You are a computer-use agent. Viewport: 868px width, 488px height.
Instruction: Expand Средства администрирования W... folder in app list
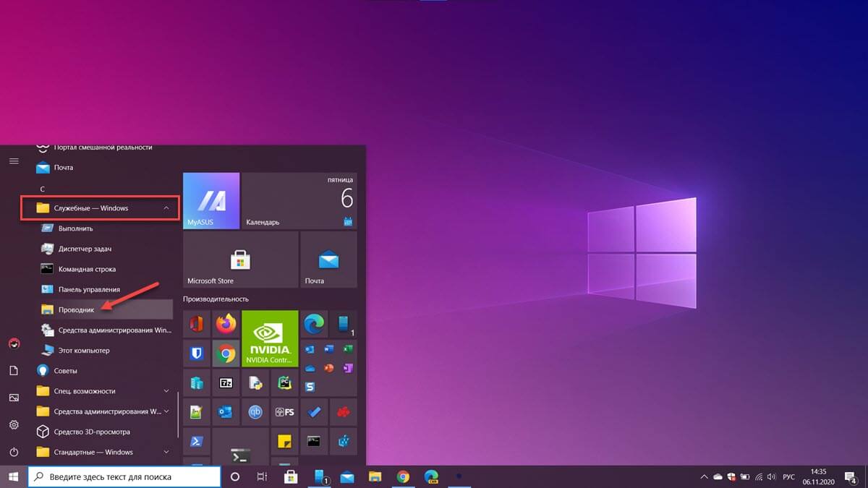(x=103, y=411)
